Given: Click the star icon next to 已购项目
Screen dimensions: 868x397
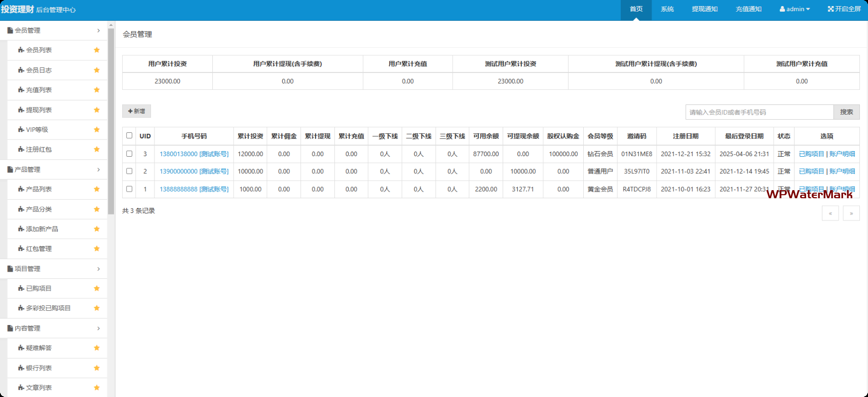Looking at the screenshot, I should (x=97, y=288).
